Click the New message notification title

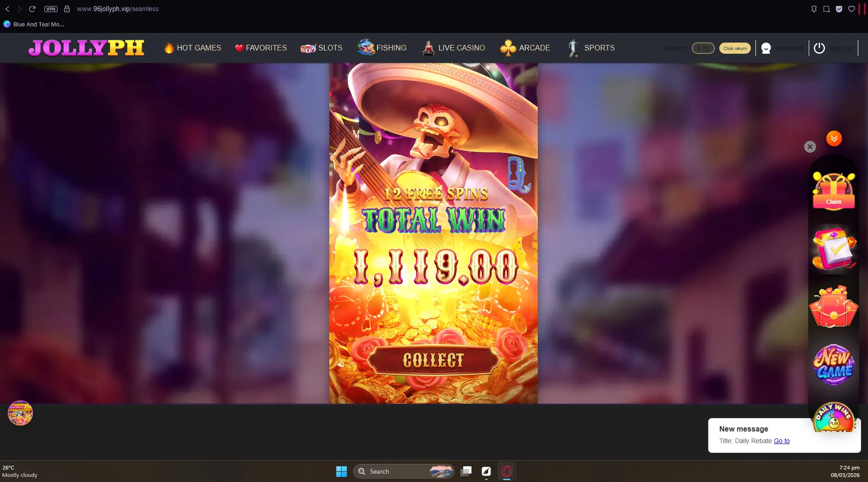[743, 429]
